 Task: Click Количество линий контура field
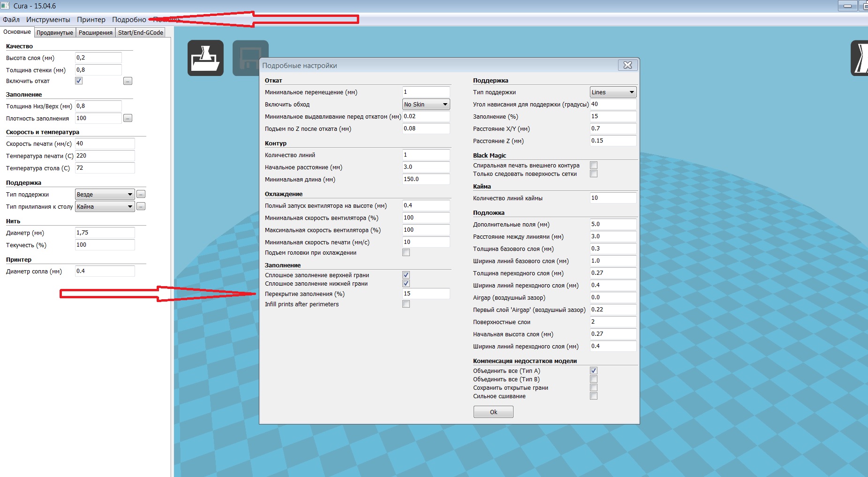click(x=426, y=155)
